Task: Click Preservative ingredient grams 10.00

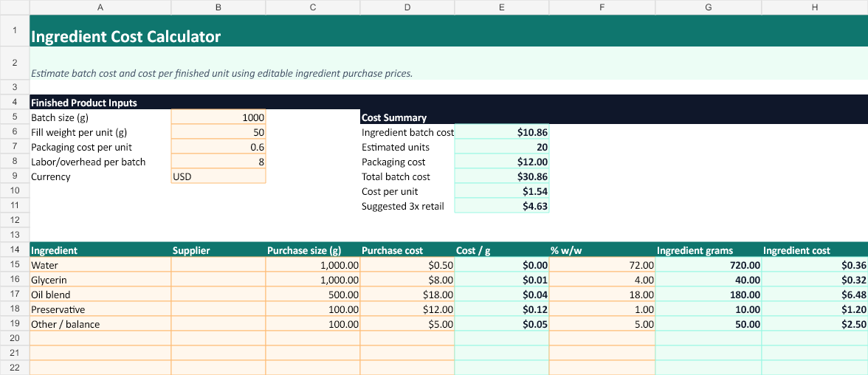Action: 709,309
